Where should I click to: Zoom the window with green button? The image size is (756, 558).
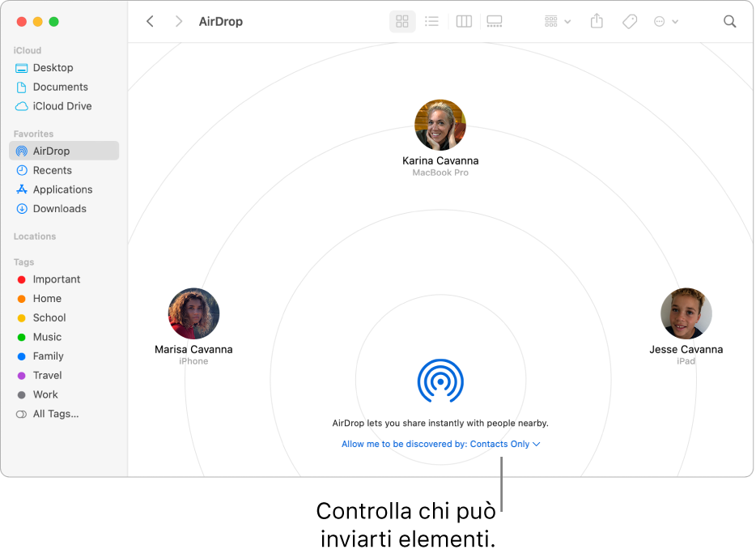click(54, 22)
